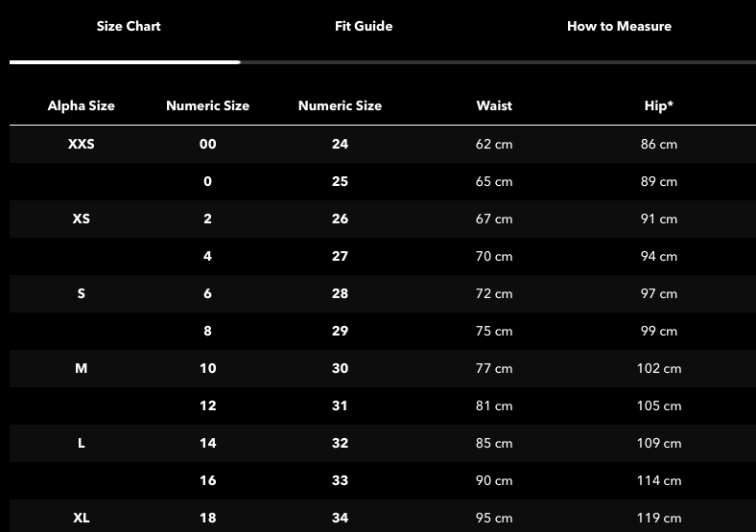Click numeric size 00 cell
This screenshot has height=532, width=756.
(207, 144)
